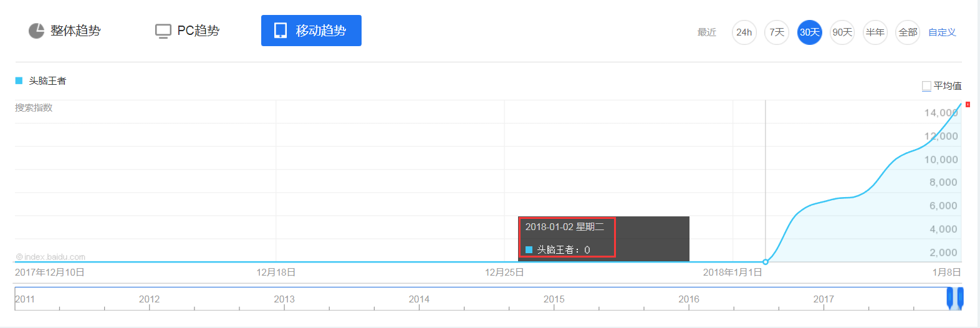Click 2016 on the year timeline
This screenshot has width=980, height=328.
(x=689, y=299)
